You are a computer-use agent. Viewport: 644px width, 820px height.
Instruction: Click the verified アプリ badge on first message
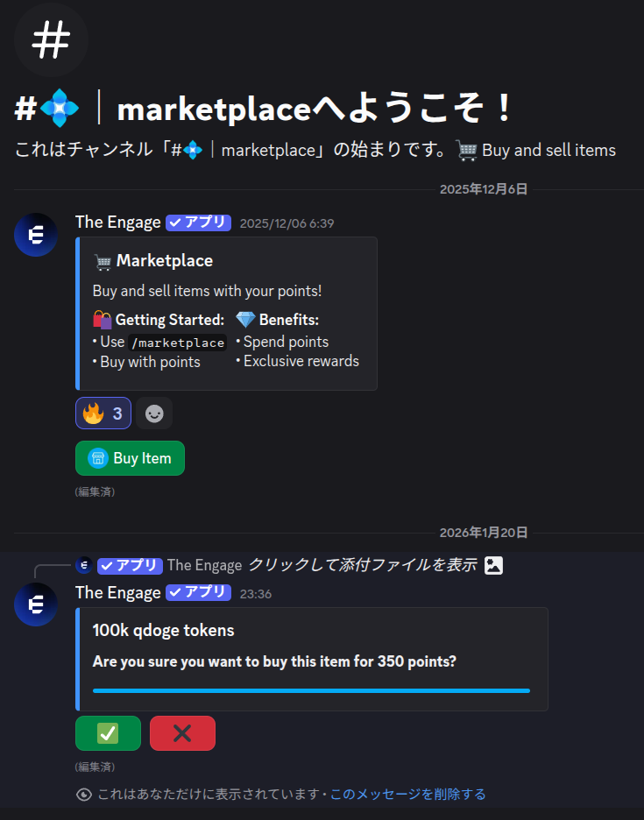pyautogui.click(x=198, y=223)
